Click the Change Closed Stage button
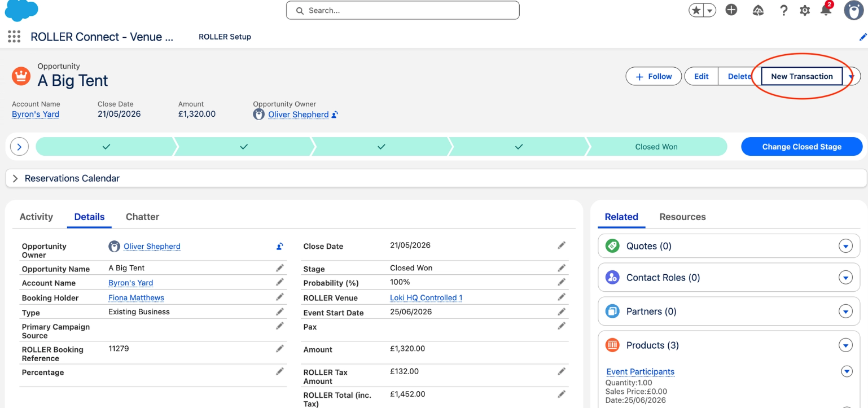This screenshot has width=868, height=408. pyautogui.click(x=802, y=147)
